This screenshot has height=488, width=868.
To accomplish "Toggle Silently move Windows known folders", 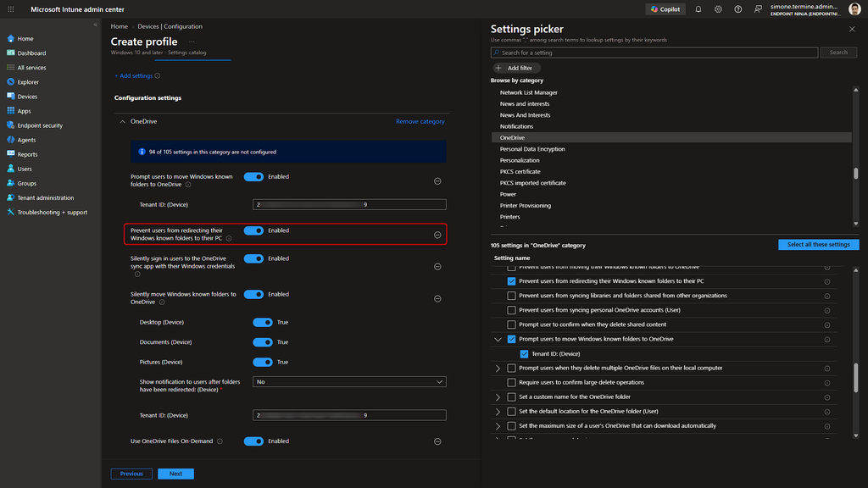I will (x=253, y=294).
